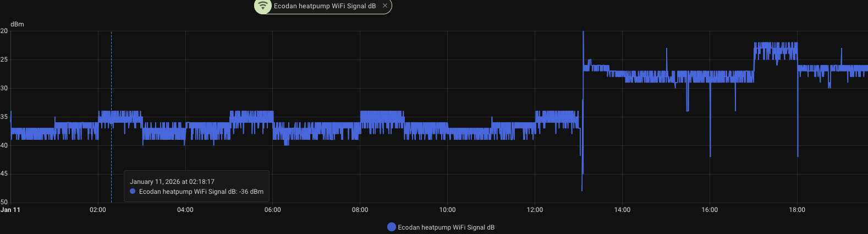Click the signal dip bottom at 16:00

pyautogui.click(x=710, y=155)
